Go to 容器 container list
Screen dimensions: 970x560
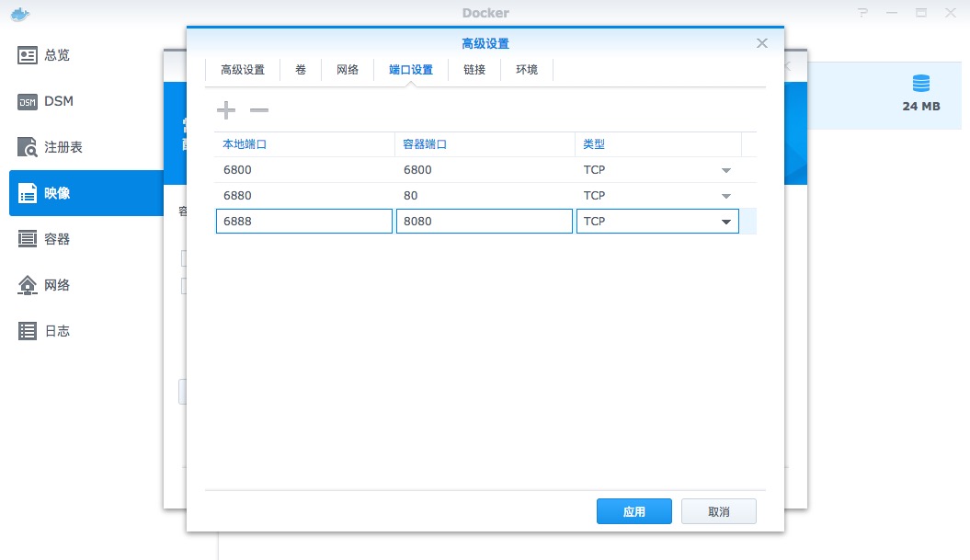(x=57, y=239)
